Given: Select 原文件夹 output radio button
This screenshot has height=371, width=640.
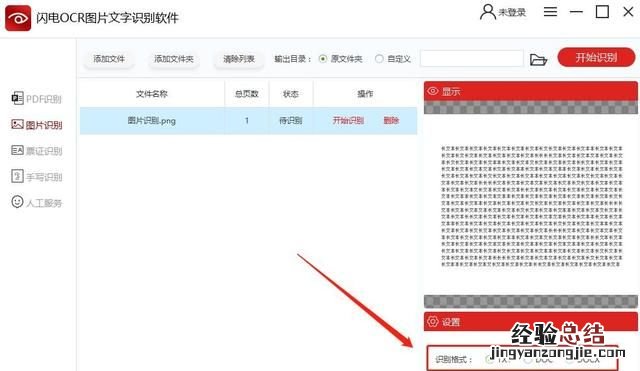Looking at the screenshot, I should pyautogui.click(x=323, y=59).
